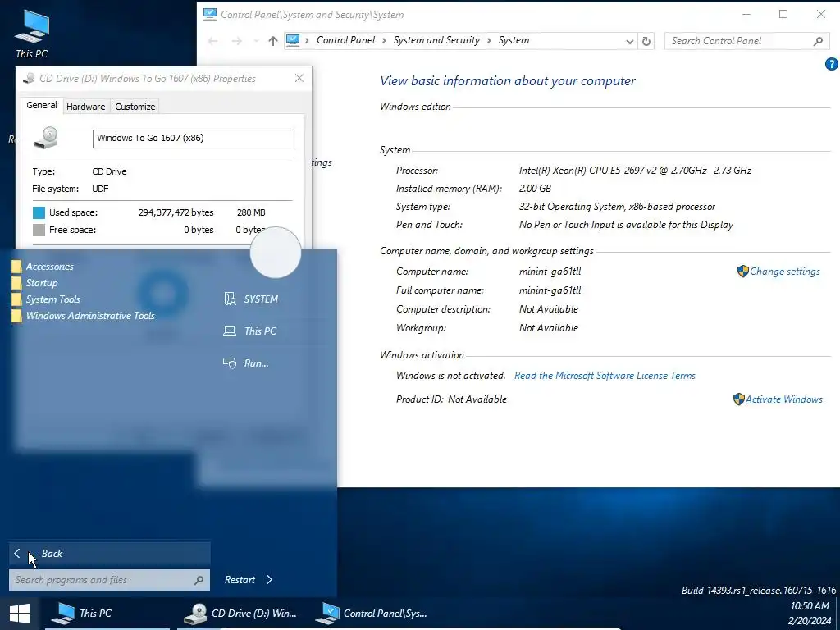Screen dimensions: 840x630
Task: Click the Restart button
Action: pos(240,580)
